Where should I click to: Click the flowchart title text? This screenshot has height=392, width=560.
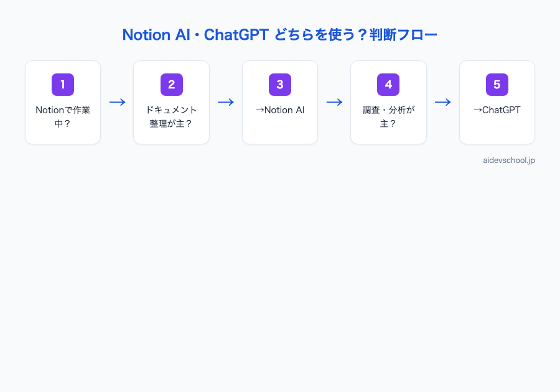point(280,35)
